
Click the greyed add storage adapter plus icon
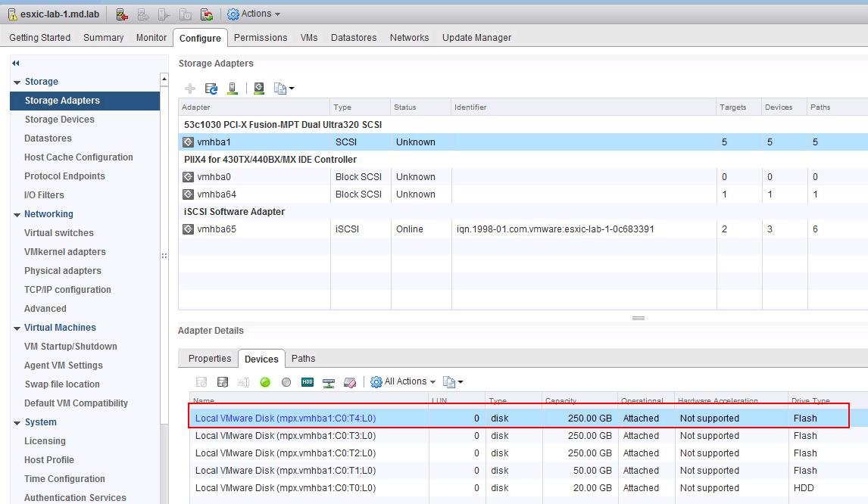pos(190,89)
